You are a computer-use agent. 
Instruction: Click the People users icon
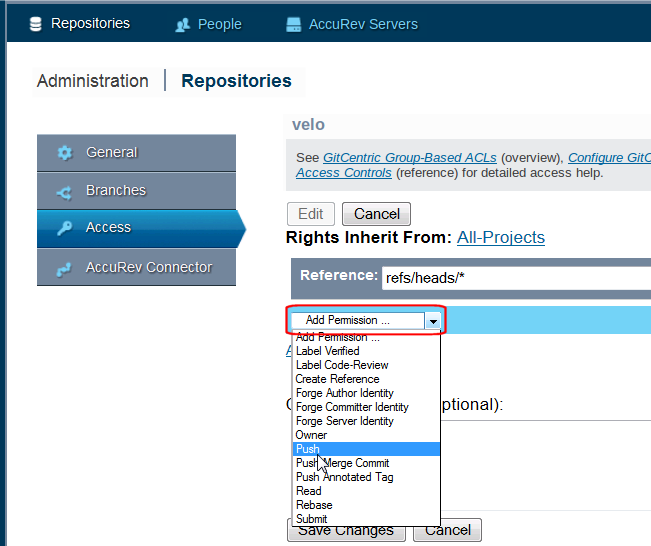[x=183, y=24]
